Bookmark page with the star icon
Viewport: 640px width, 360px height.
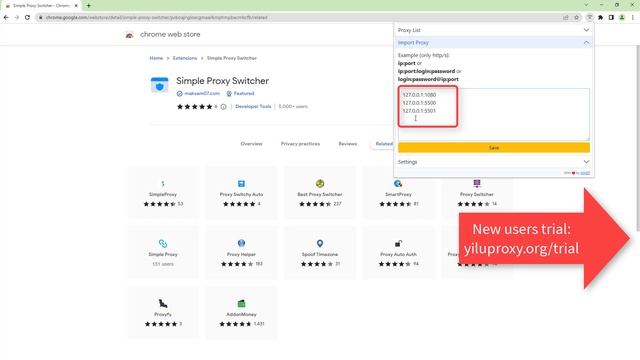pyautogui.click(x=576, y=18)
